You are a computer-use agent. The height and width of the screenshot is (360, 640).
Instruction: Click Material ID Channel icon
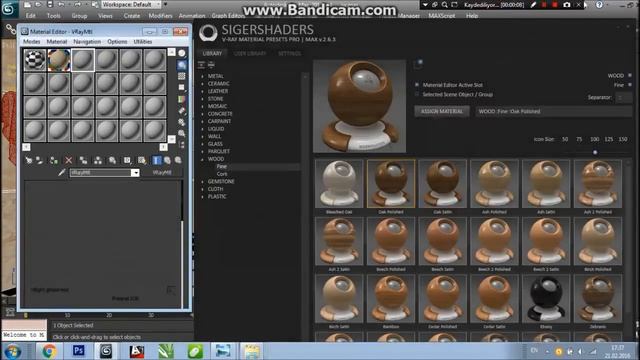coord(127,160)
